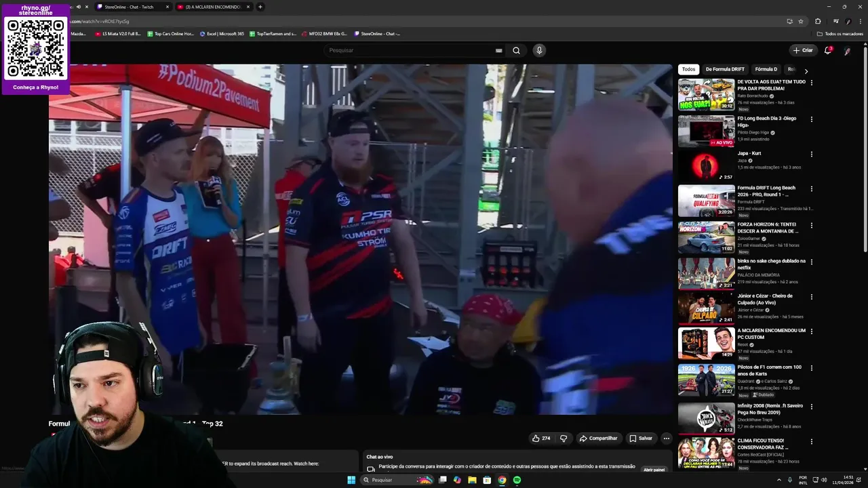The height and width of the screenshot is (488, 868).
Task: Open 'DE VOLTA AOS EUA?' video thumbnail
Action: (x=706, y=94)
